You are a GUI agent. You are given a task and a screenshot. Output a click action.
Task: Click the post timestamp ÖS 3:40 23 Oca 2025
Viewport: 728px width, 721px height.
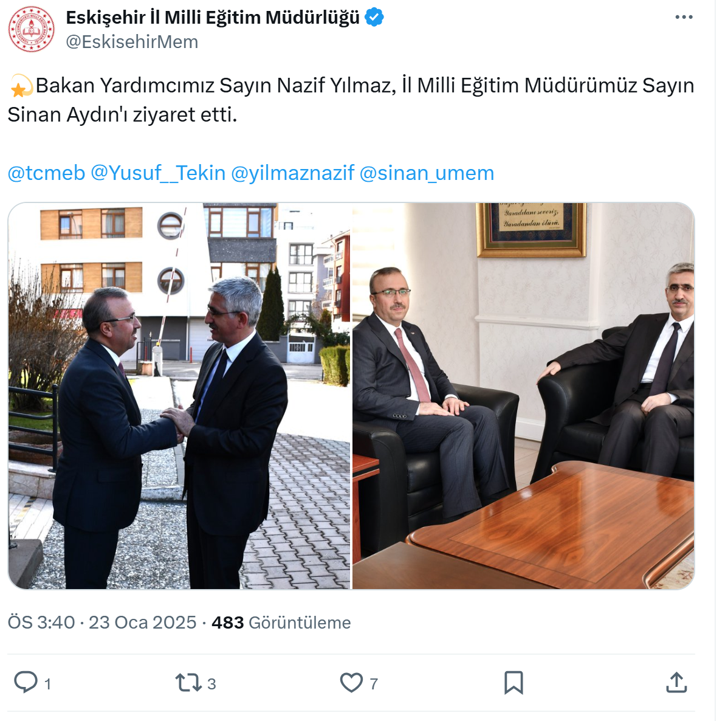[x=102, y=623]
